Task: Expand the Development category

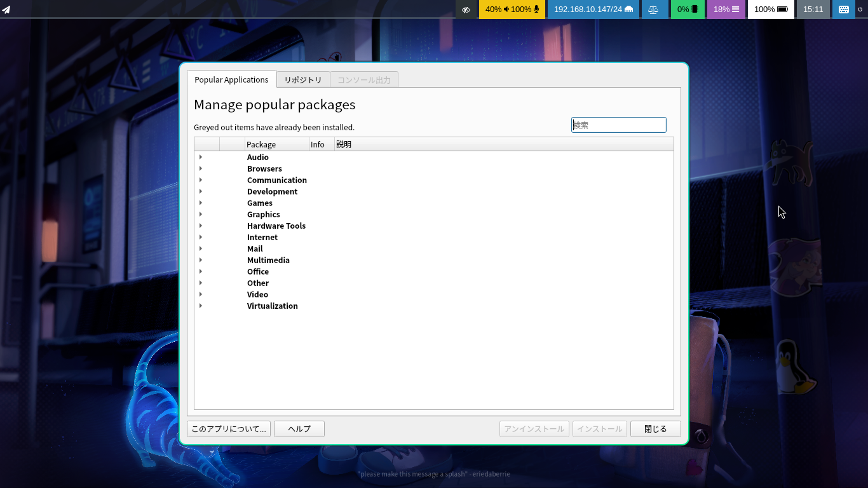Action: (200, 191)
